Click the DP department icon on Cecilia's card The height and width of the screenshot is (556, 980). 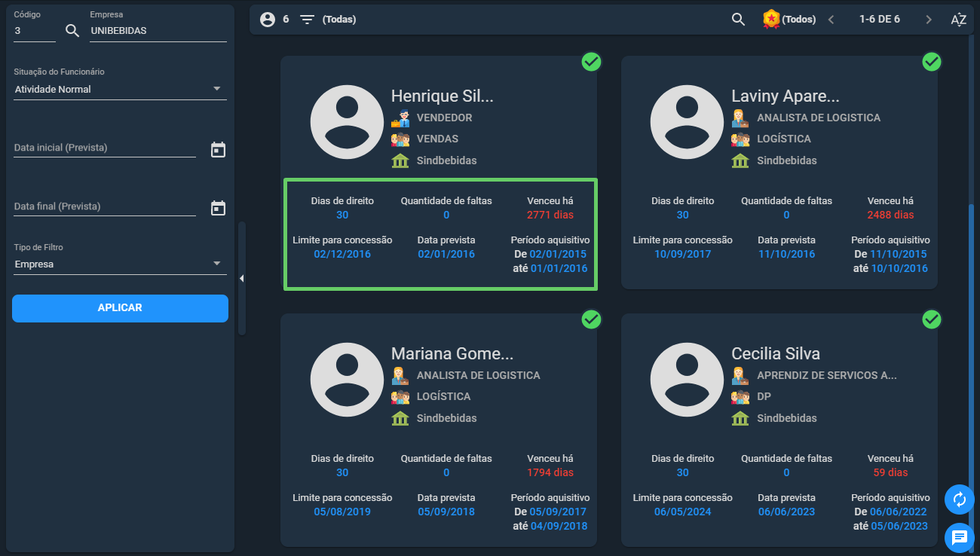pyautogui.click(x=740, y=397)
